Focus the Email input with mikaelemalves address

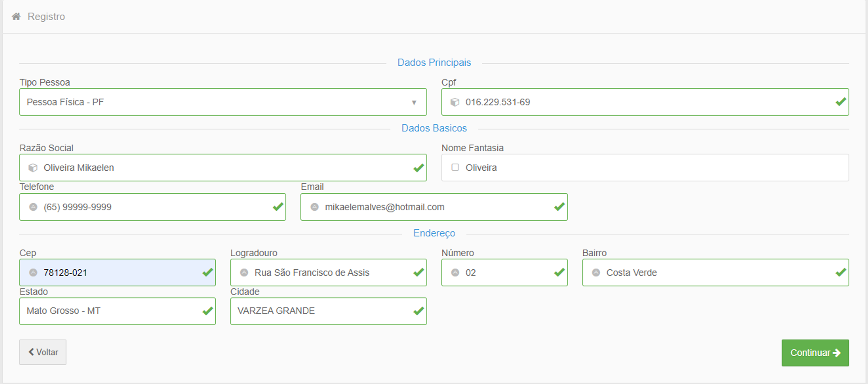[x=434, y=207]
